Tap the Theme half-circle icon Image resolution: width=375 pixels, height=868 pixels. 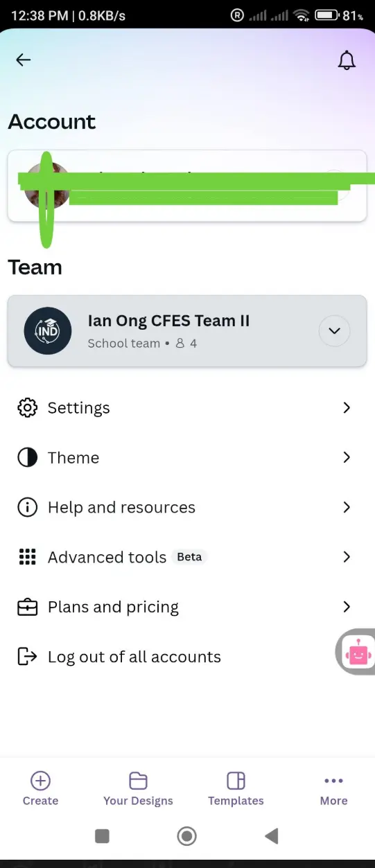pos(27,458)
